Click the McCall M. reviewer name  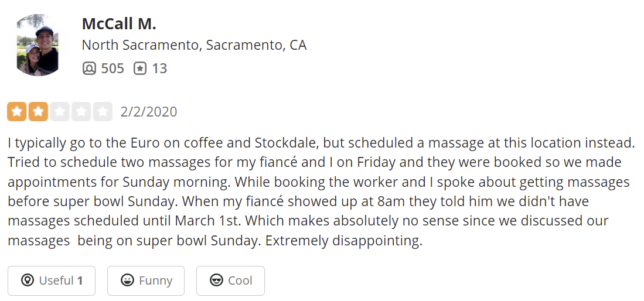[x=119, y=24]
